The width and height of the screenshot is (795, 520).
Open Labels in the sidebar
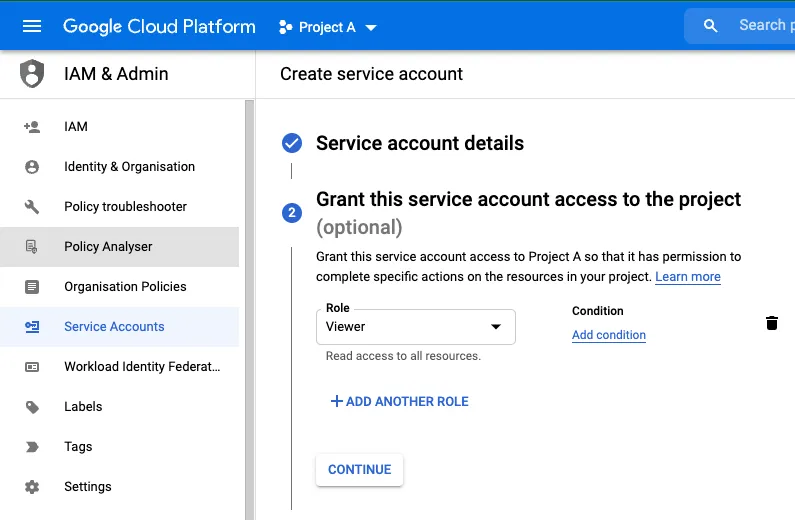coord(120,406)
